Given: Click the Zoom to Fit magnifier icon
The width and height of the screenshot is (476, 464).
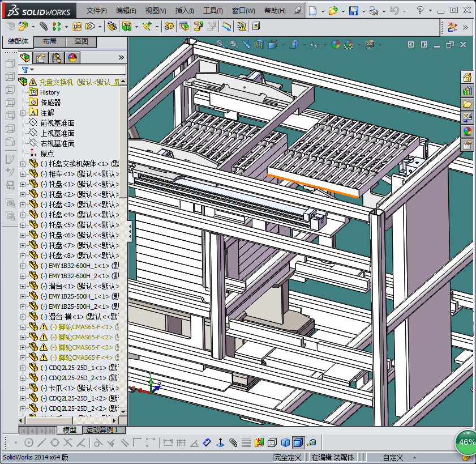Looking at the screenshot, I should [221, 44].
